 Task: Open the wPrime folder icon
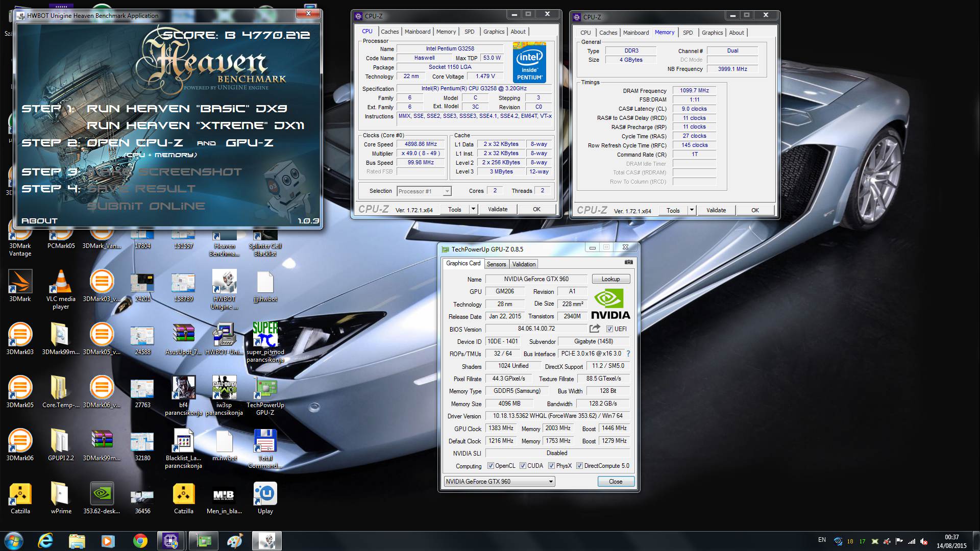tap(61, 498)
